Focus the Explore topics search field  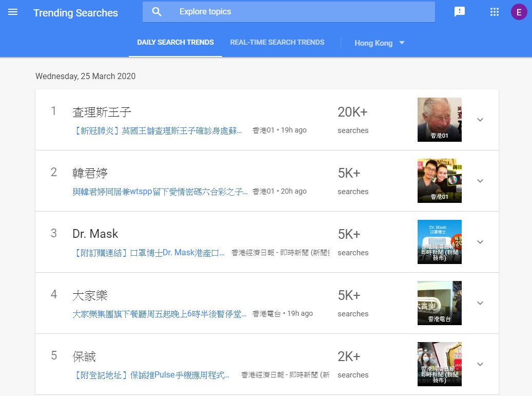tap(289, 12)
